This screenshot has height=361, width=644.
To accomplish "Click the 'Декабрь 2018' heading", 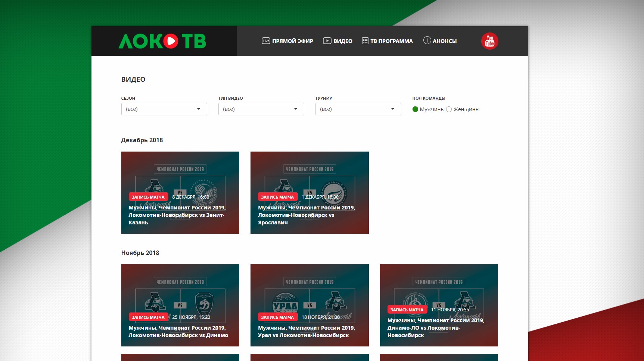I will [142, 140].
